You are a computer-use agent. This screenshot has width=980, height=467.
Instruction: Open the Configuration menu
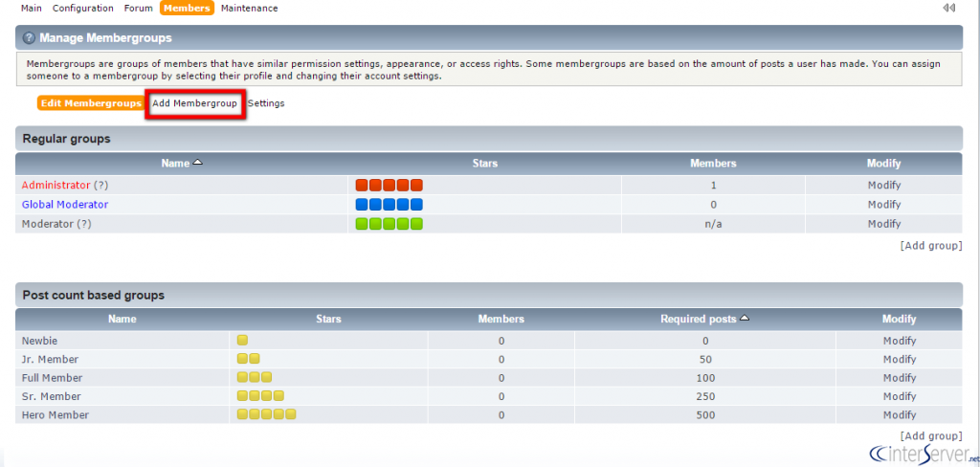click(x=83, y=8)
